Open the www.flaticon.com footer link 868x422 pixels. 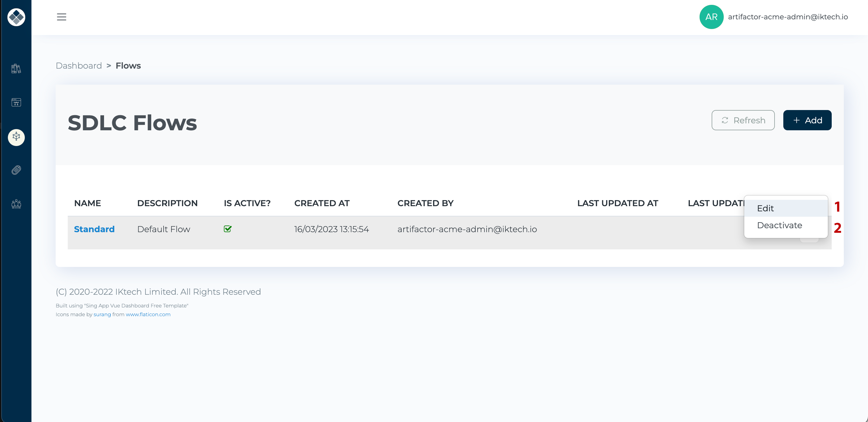148,314
